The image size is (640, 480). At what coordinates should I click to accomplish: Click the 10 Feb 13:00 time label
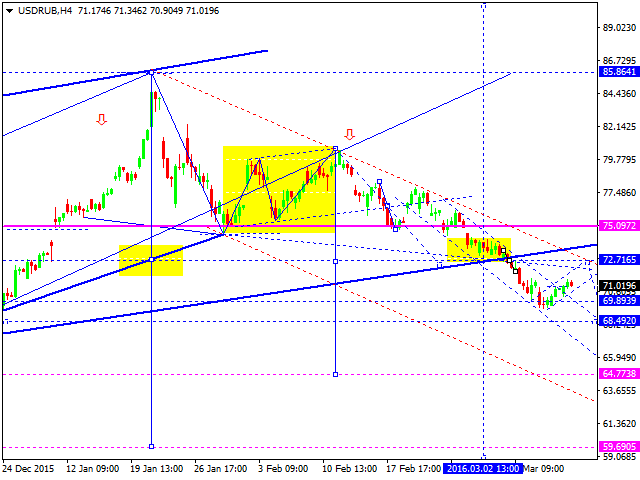[350, 466]
